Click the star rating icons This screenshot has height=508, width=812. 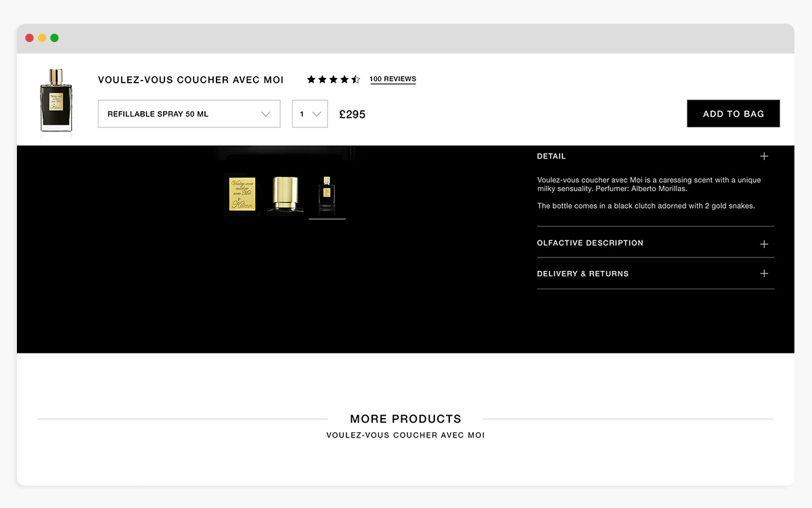pos(333,79)
